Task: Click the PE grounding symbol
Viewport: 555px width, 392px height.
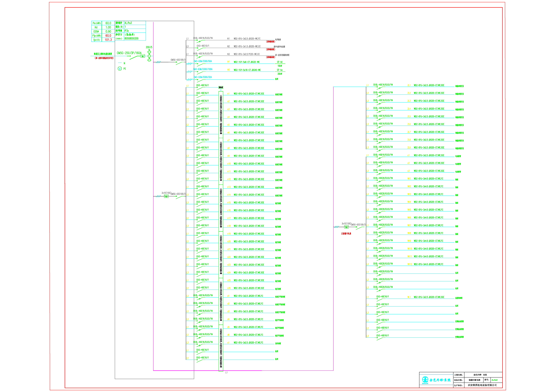Action: 120,69
